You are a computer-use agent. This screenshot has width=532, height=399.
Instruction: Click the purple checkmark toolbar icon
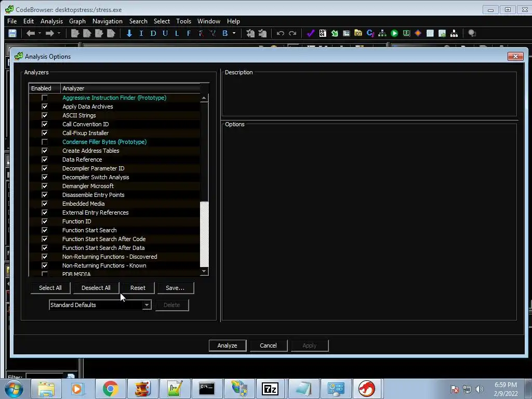pos(311,33)
